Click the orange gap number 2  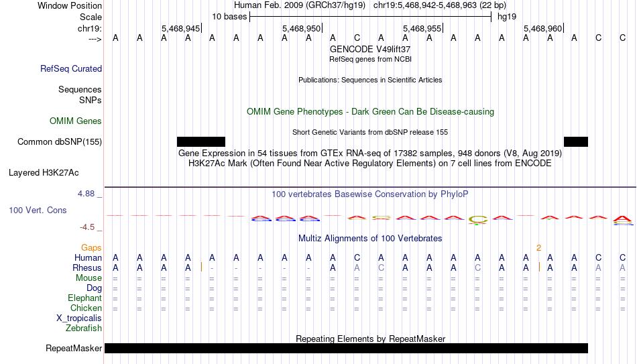[538, 248]
